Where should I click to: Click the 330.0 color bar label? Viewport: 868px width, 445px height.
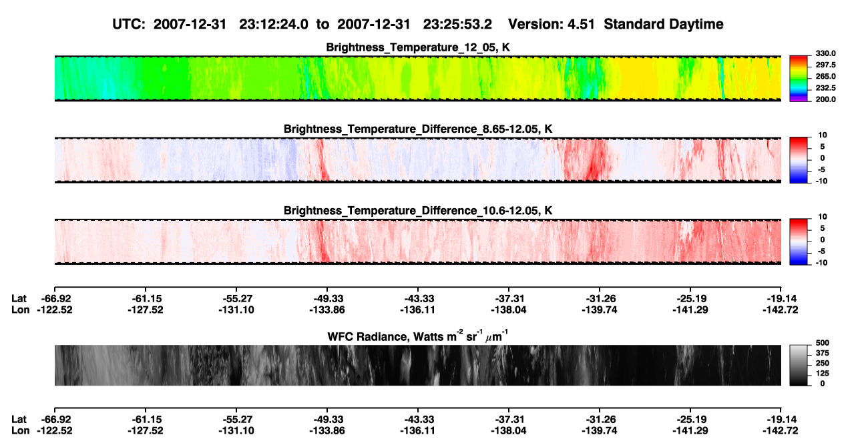825,53
